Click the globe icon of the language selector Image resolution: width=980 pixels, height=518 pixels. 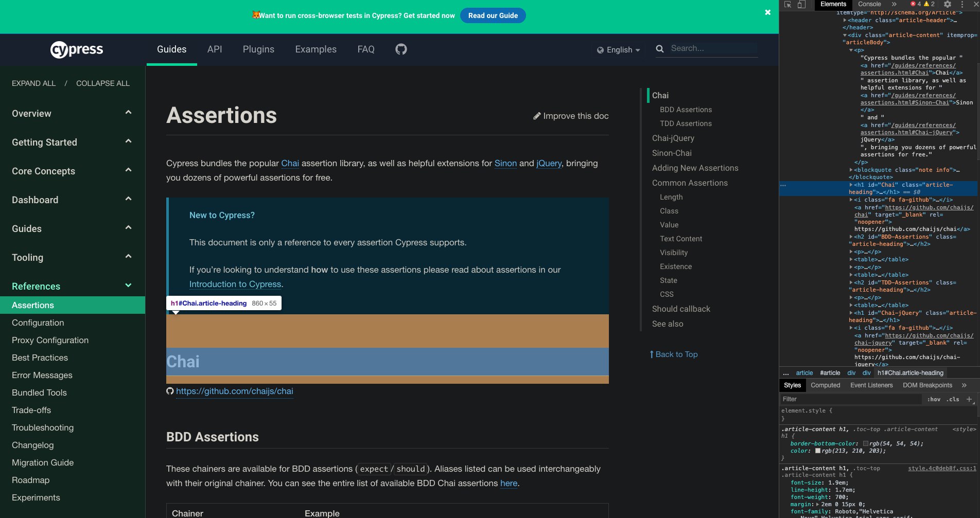coord(600,50)
